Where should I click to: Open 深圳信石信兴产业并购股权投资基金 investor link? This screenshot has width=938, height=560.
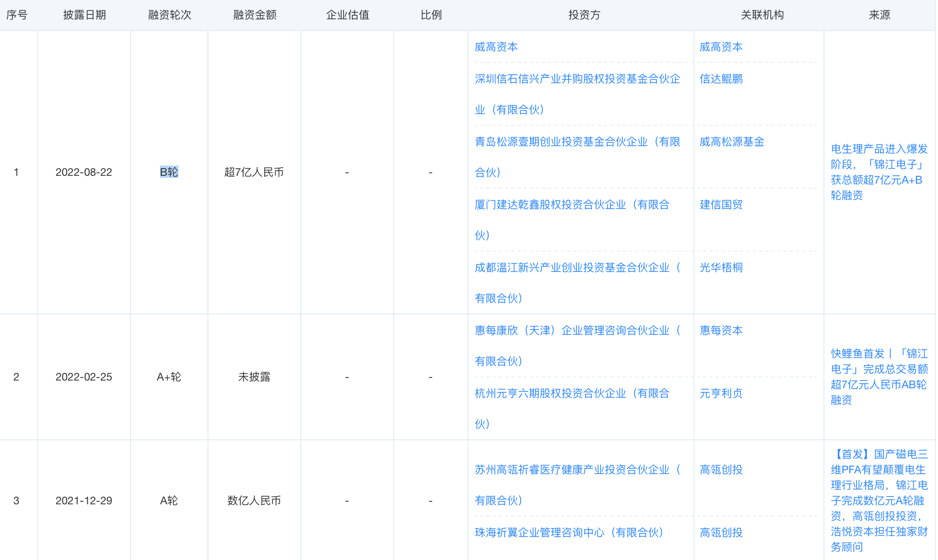click(577, 94)
